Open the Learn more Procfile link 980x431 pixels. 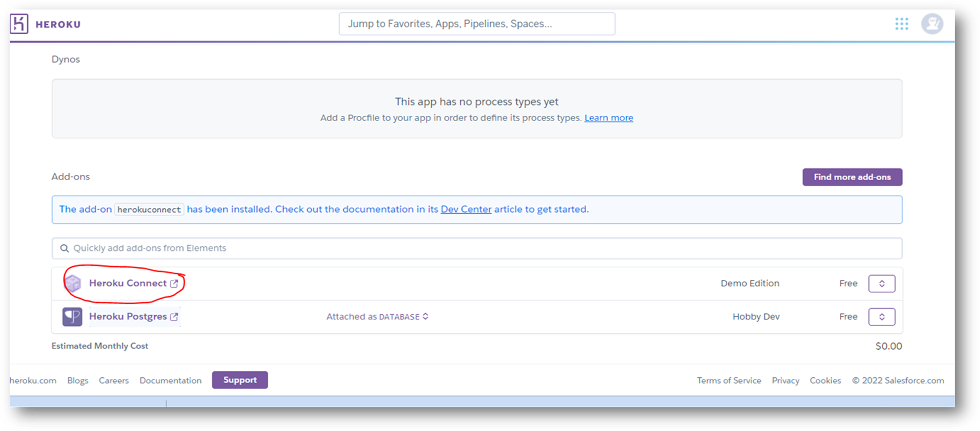(608, 118)
